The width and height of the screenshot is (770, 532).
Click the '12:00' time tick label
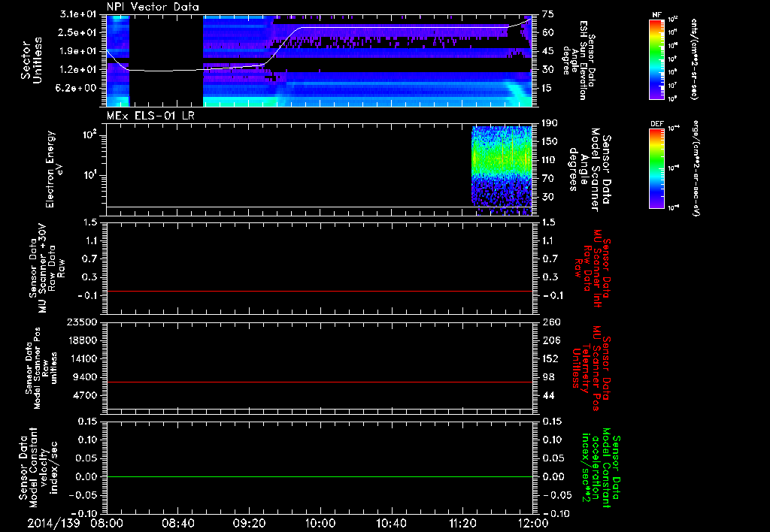(x=533, y=523)
